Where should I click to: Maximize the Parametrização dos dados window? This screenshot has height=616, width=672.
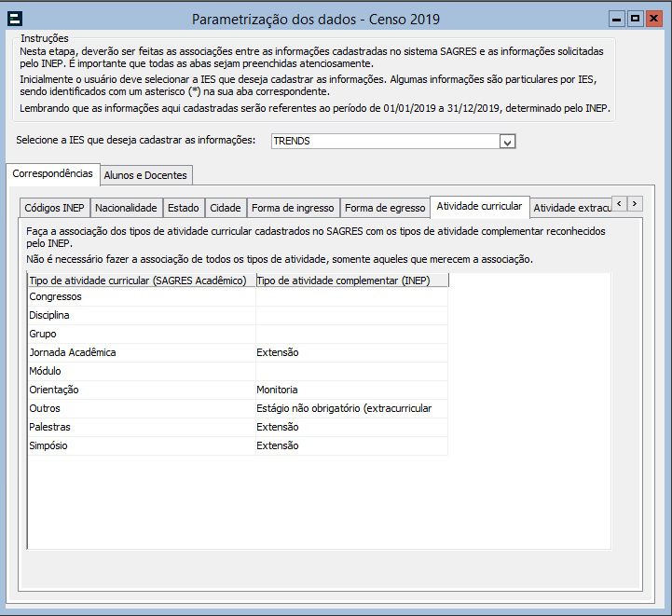[635, 19]
